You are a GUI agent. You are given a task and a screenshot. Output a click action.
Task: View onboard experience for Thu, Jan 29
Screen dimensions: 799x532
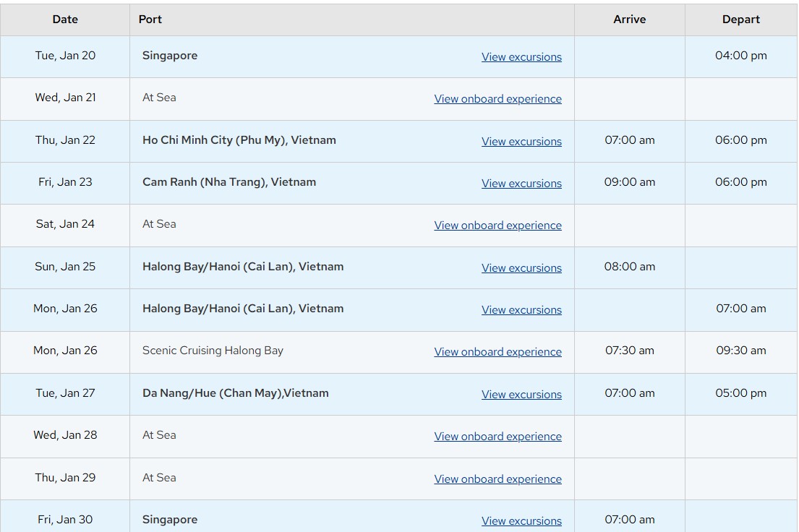(x=497, y=479)
